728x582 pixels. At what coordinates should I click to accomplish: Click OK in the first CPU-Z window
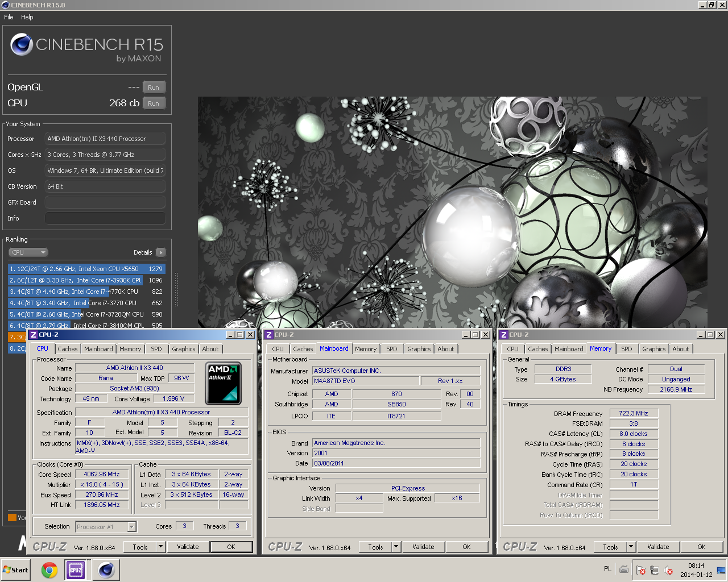[x=231, y=547]
